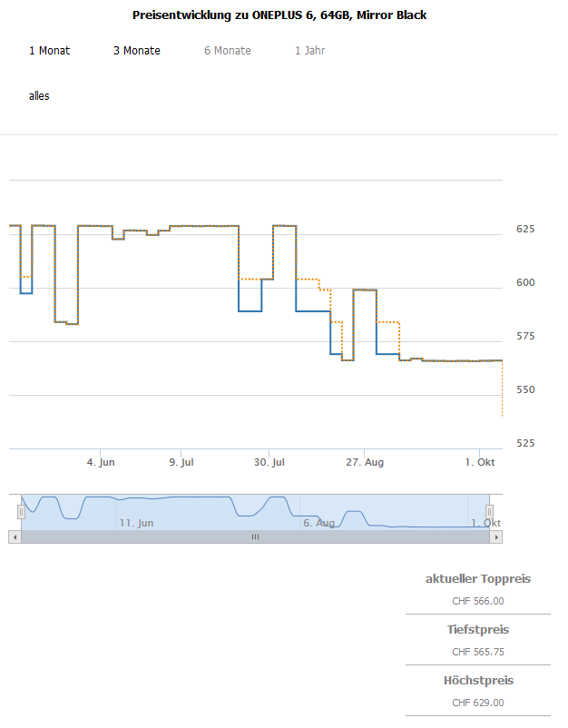Click the left navigator range handle
This screenshot has height=728, width=568.
click(x=22, y=512)
